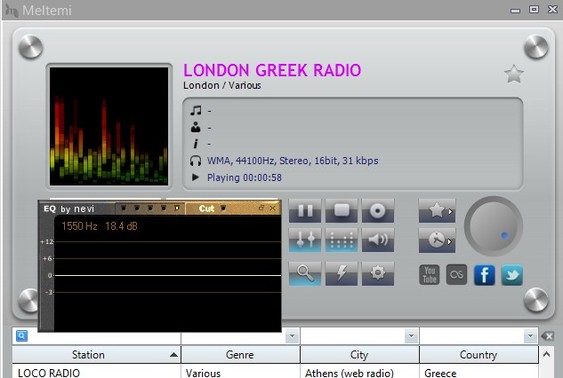This screenshot has width=563, height=378.
Task: Open settings with the gear button
Action: 378,274
